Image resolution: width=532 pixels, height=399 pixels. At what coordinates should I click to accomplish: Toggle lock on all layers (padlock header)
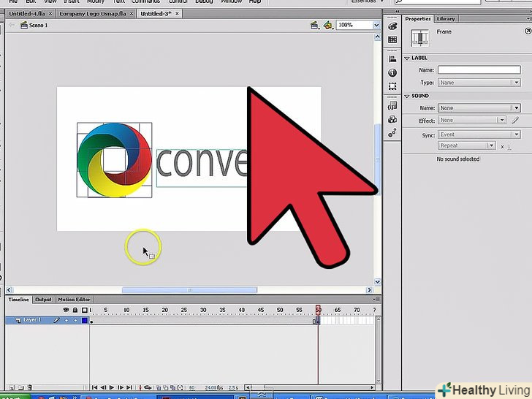pos(75,310)
